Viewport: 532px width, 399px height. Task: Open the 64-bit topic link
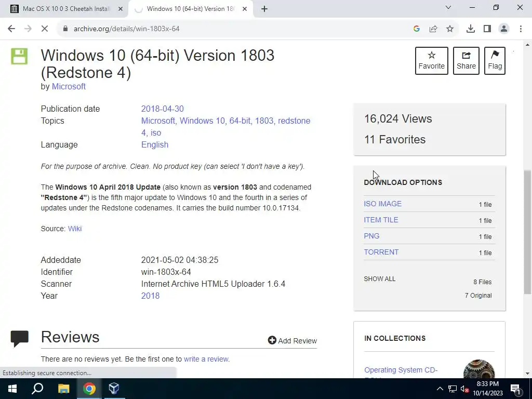(x=240, y=121)
